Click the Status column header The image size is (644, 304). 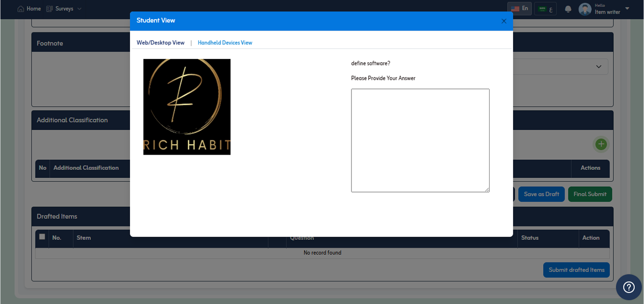(530, 238)
